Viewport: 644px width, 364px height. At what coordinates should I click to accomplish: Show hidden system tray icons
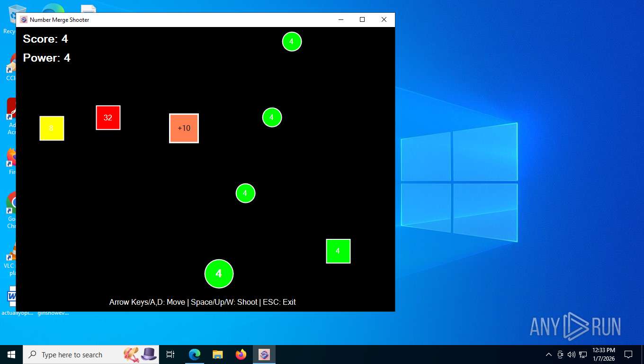[549, 355]
